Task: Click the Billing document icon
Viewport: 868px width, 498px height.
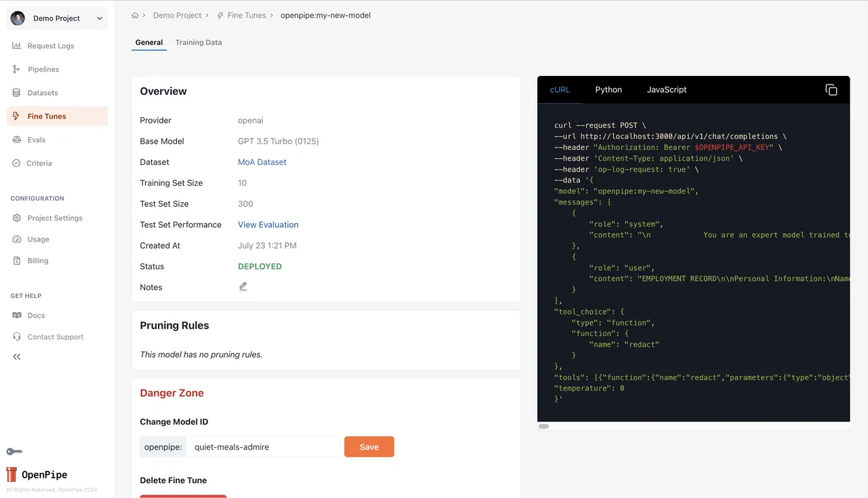Action: pyautogui.click(x=17, y=261)
